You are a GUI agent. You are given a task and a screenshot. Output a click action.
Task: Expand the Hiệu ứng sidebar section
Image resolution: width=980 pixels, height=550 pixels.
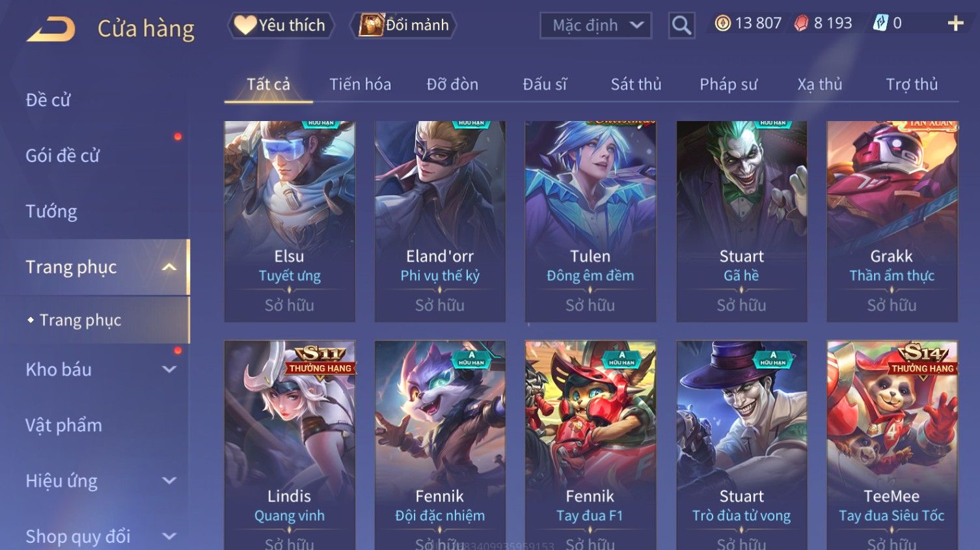tap(169, 481)
